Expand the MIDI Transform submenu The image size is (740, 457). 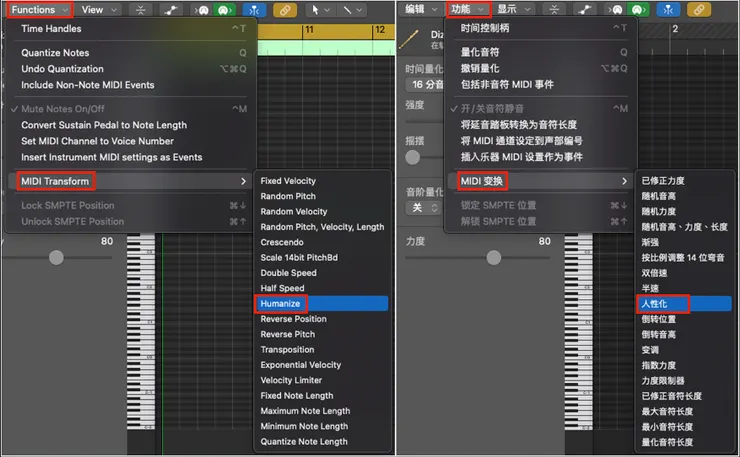tap(130, 181)
